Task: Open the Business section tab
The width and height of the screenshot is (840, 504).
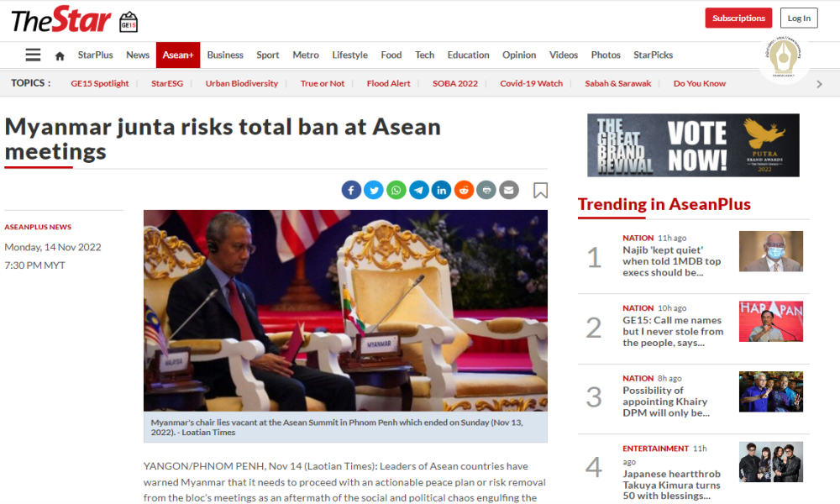Action: (225, 55)
